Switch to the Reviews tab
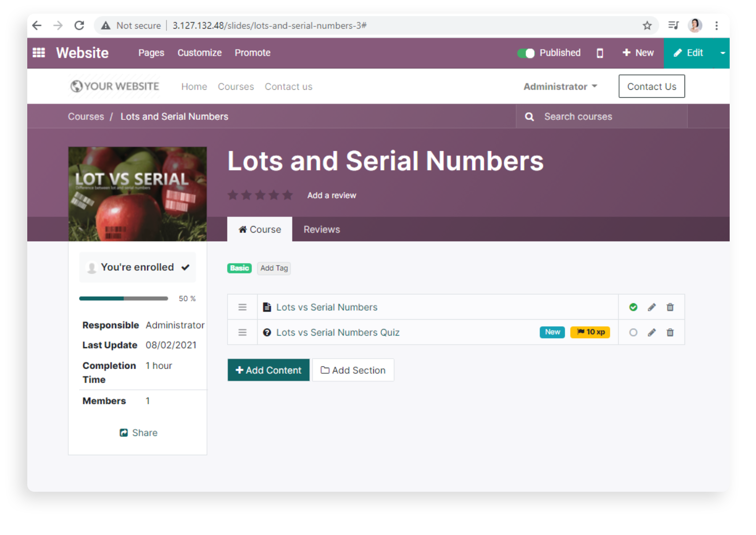 [x=321, y=229]
